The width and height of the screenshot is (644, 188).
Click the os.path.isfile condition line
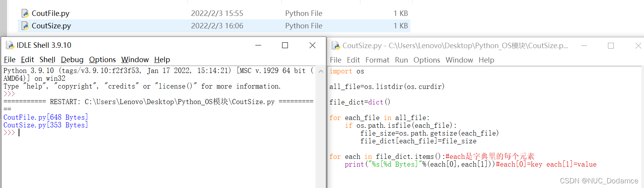(x=401, y=125)
